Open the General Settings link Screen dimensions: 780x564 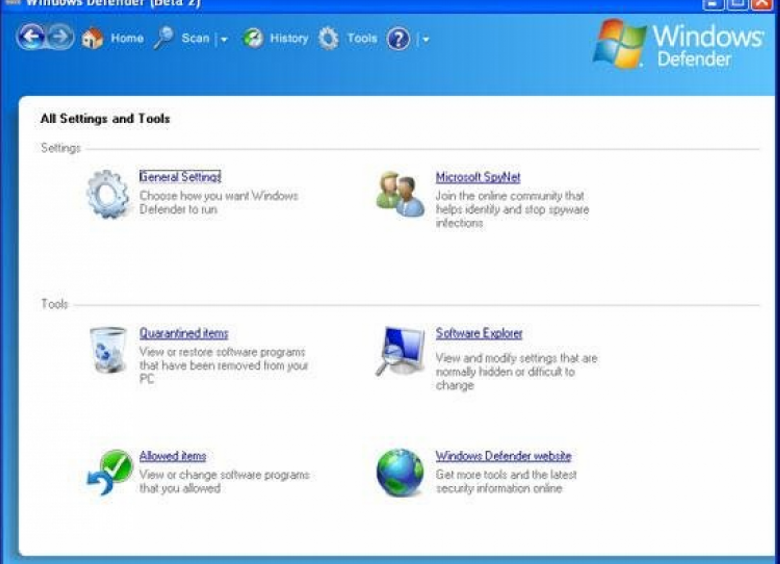[180, 177]
